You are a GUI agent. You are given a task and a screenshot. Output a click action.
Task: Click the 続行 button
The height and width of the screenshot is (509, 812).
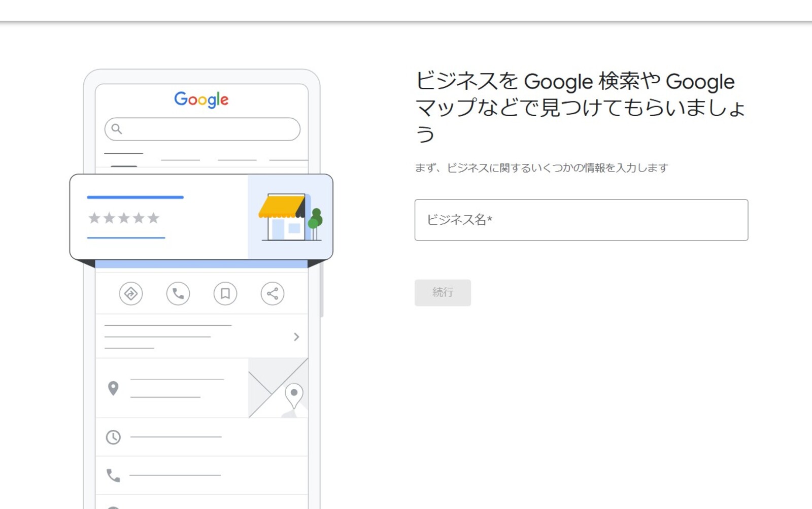tap(443, 292)
